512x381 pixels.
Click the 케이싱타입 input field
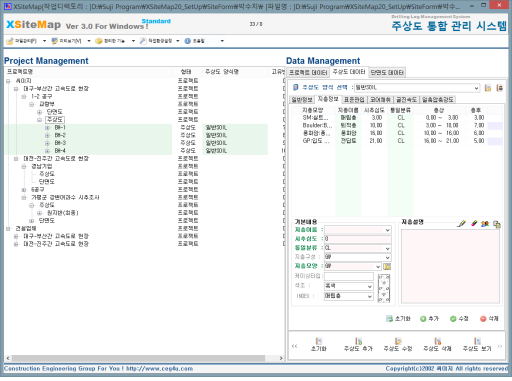[x=349, y=276]
